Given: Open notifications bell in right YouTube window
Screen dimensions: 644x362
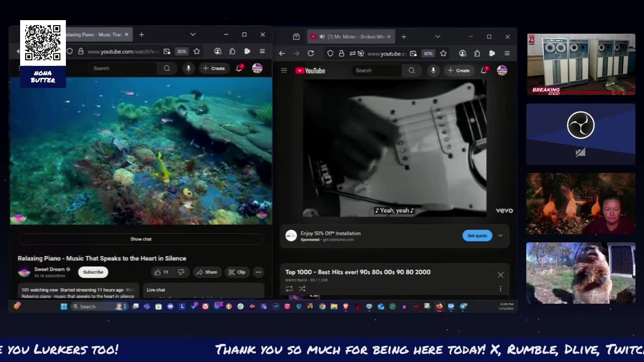Looking at the screenshot, I should 484,70.
